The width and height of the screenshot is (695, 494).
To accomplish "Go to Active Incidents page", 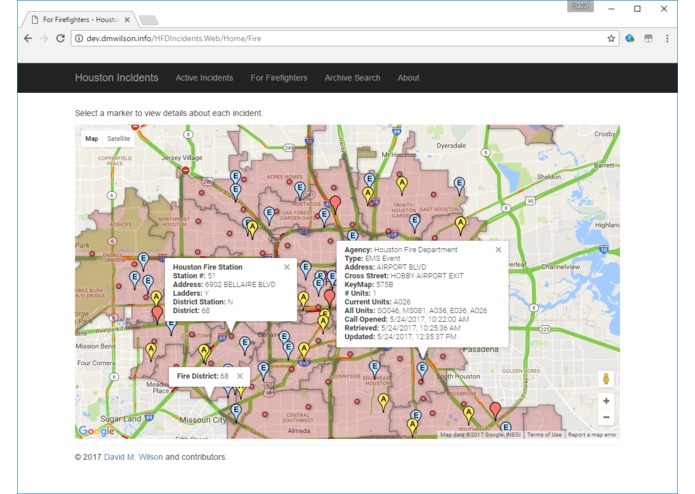I will [204, 78].
